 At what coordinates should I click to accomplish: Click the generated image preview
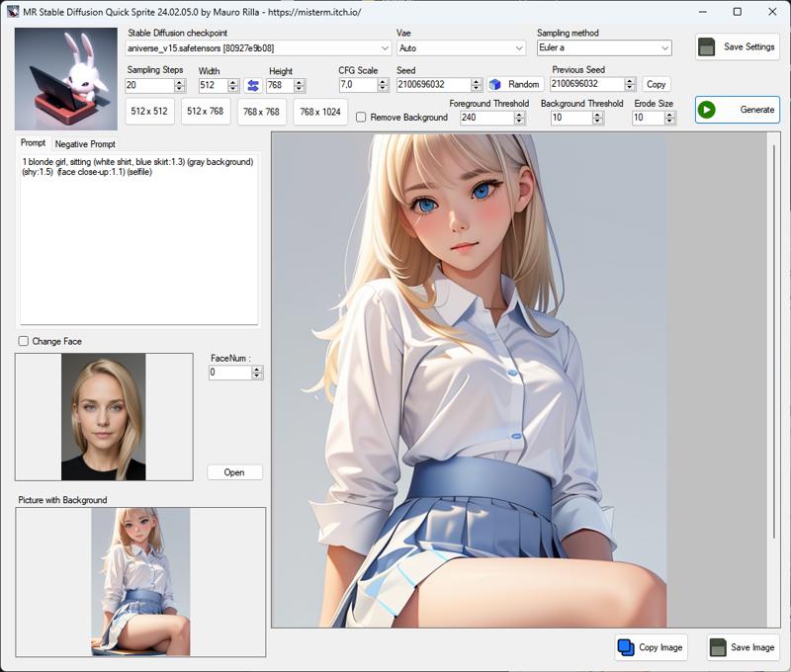click(469, 380)
